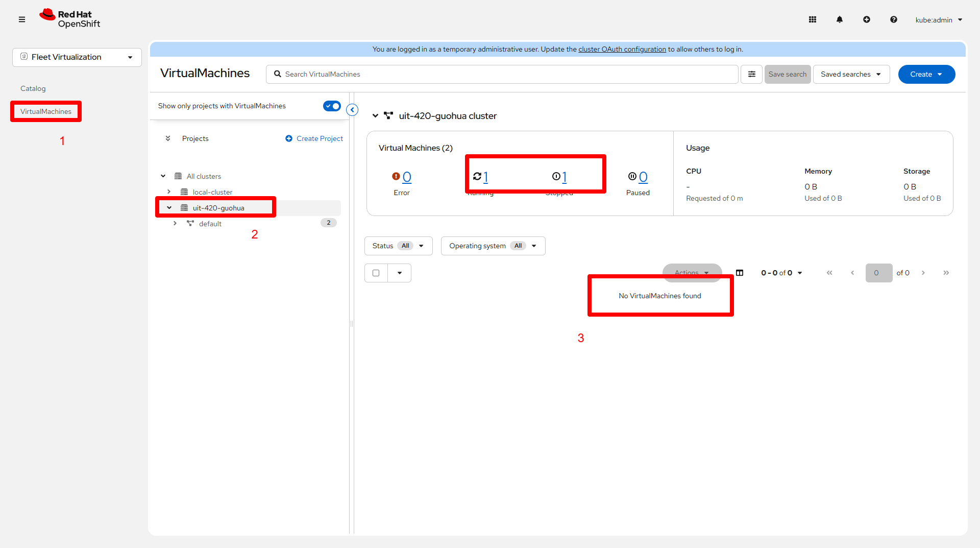Click the Red Hat OpenShift logo
Image resolution: width=980 pixels, height=548 pixels.
[x=70, y=19]
